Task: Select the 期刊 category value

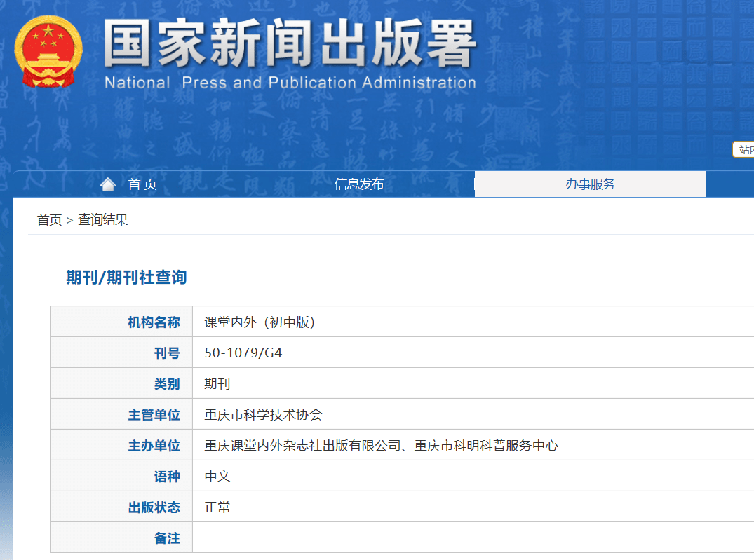Action: click(x=217, y=383)
